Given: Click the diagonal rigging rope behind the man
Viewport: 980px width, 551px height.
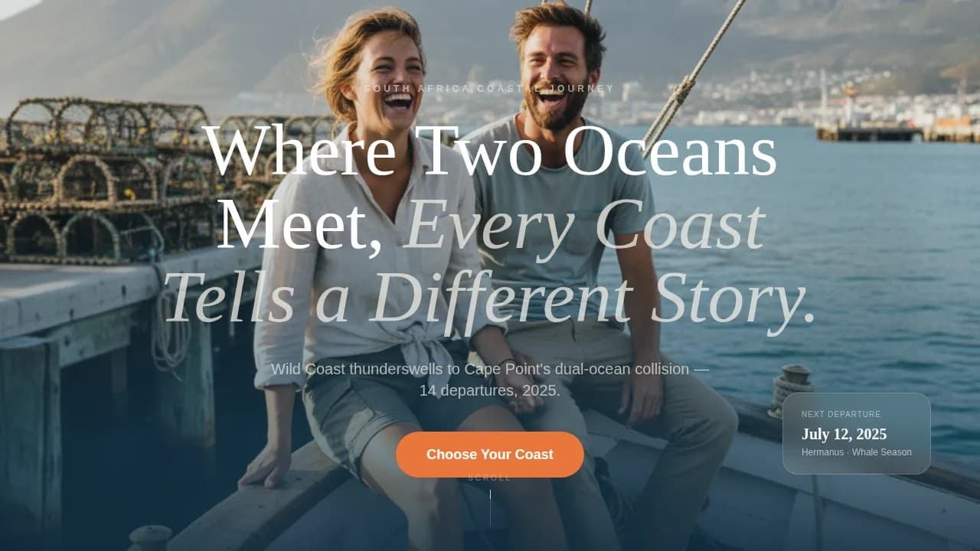Looking at the screenshot, I should 693,77.
